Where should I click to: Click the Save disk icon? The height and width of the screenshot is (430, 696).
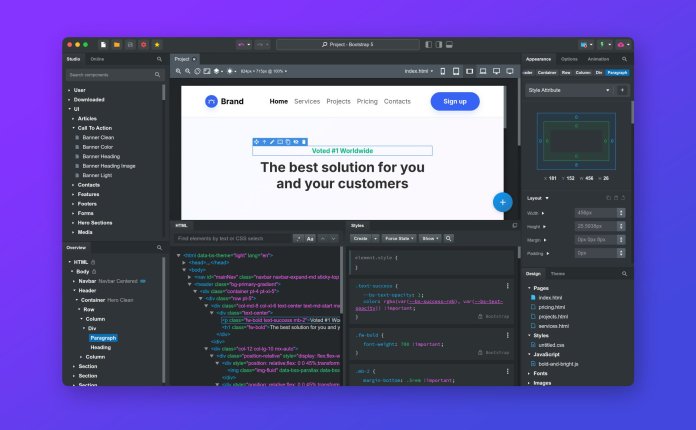pyautogui.click(x=130, y=44)
